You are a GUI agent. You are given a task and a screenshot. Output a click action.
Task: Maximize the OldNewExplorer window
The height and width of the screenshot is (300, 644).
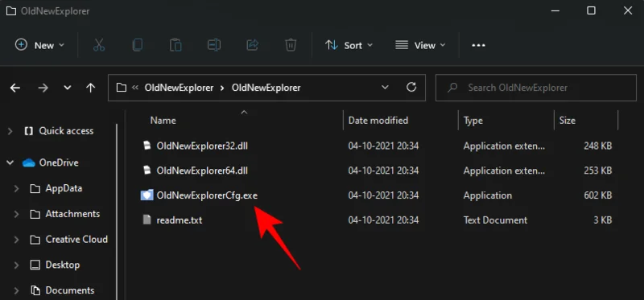[x=591, y=10]
